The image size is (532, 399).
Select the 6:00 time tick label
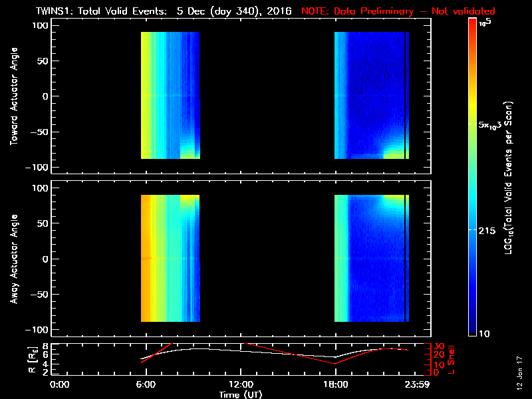pyautogui.click(x=146, y=384)
